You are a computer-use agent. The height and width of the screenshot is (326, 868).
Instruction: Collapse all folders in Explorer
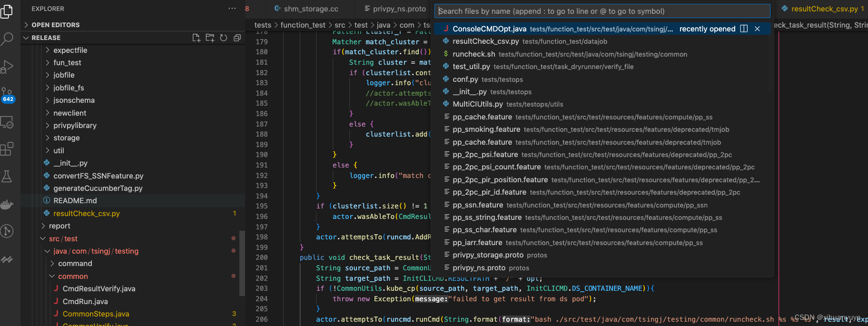coord(237,38)
